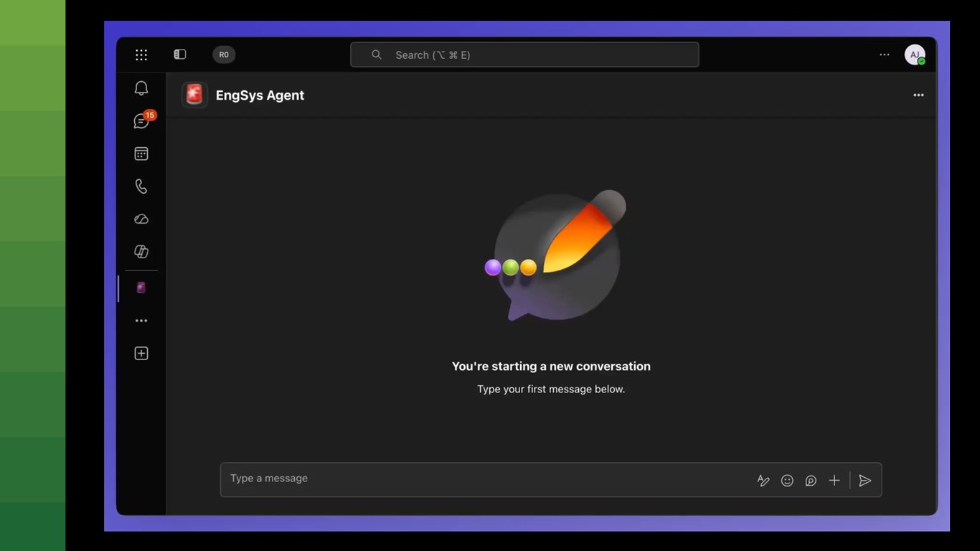Open the Calendar in sidebar
Screen dimensions: 980x551
click(141, 154)
